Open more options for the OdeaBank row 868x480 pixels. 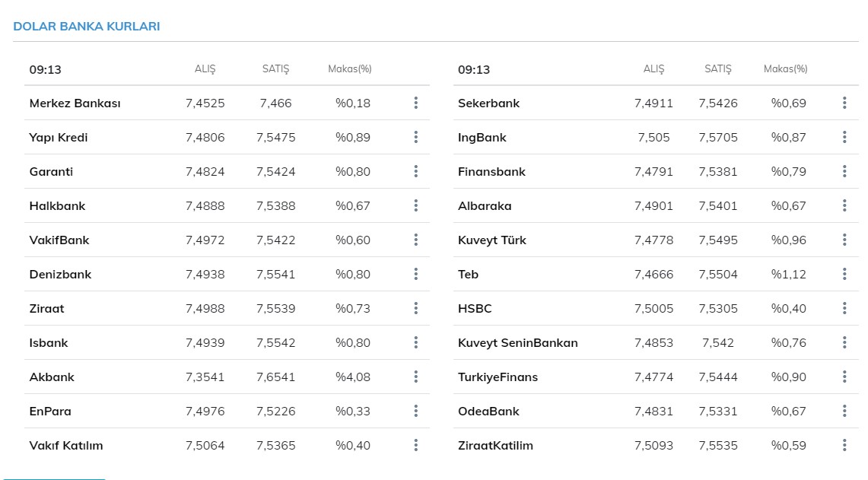[x=844, y=411]
